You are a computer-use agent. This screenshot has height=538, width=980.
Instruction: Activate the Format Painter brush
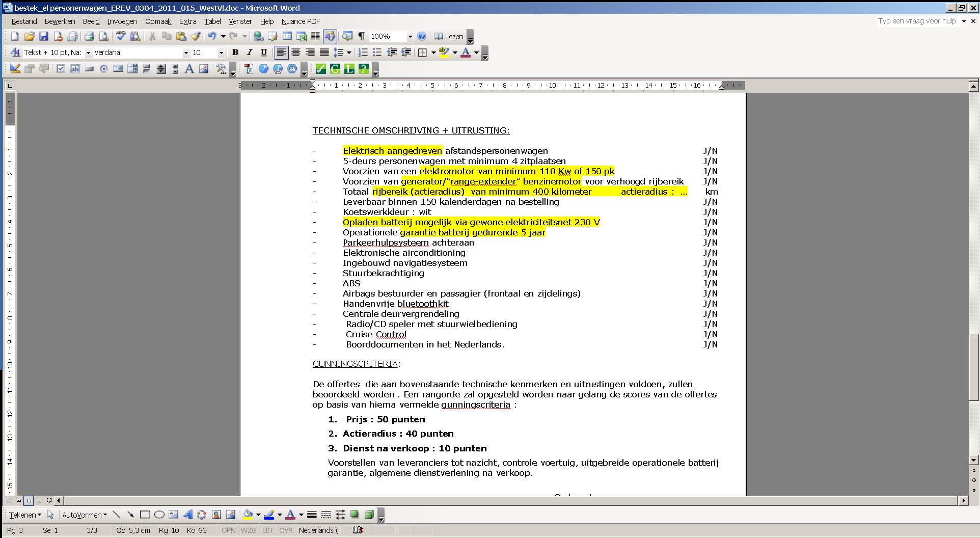point(195,36)
